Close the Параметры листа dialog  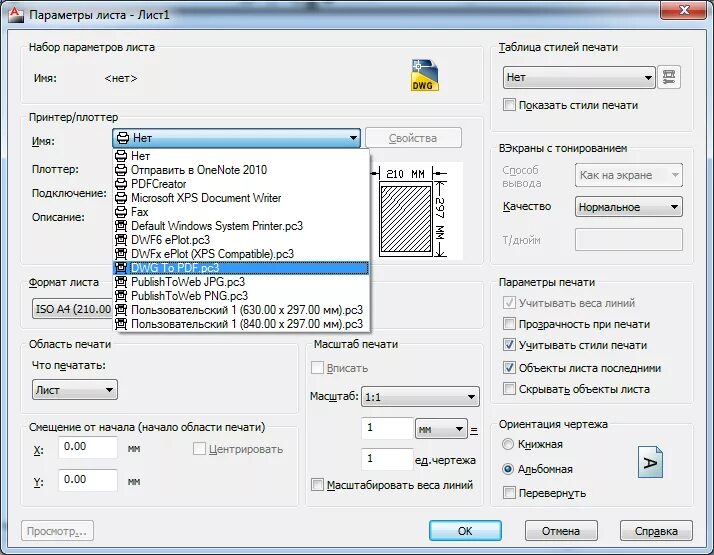click(684, 10)
